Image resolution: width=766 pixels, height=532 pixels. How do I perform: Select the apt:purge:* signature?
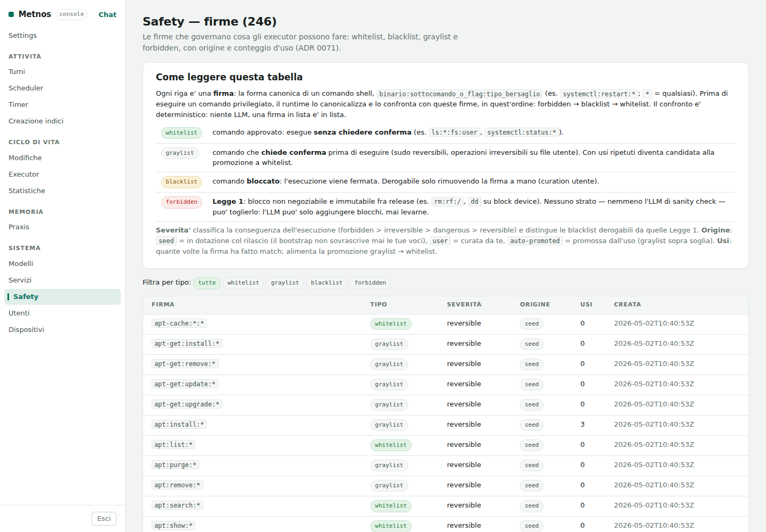176,465
